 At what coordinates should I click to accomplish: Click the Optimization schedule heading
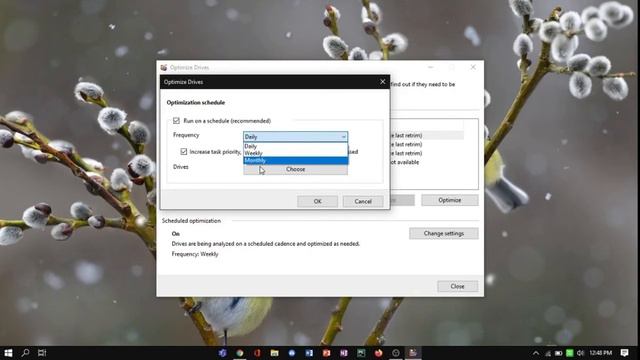coord(196,102)
